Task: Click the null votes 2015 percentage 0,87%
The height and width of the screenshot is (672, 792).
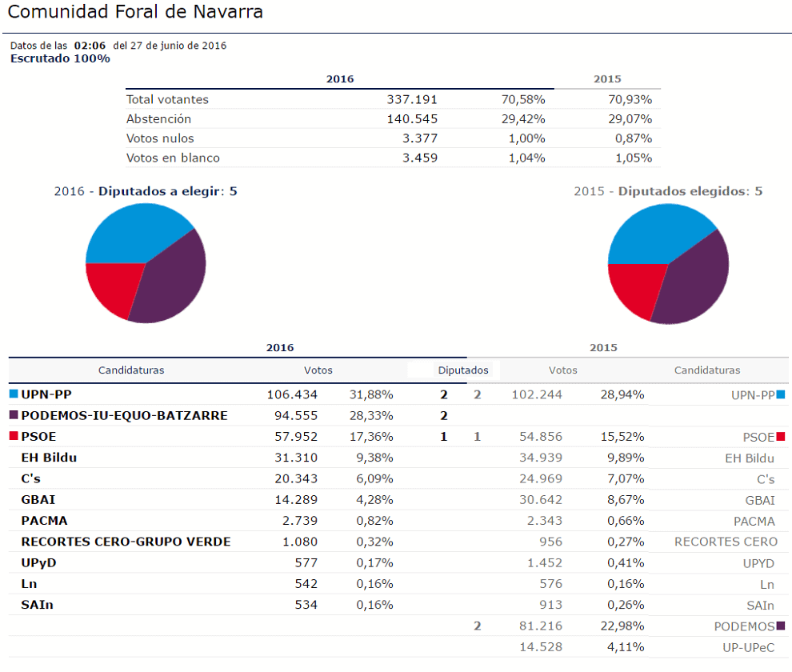Action: (x=634, y=138)
